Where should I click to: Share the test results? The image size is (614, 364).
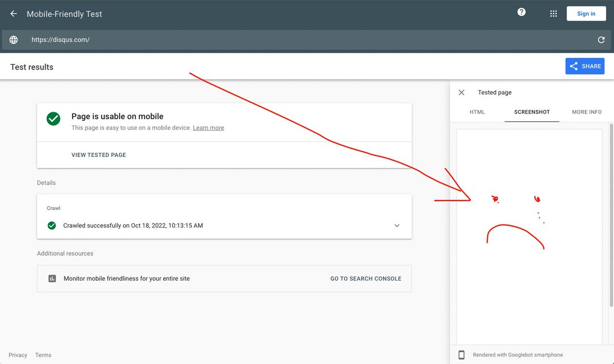click(585, 66)
